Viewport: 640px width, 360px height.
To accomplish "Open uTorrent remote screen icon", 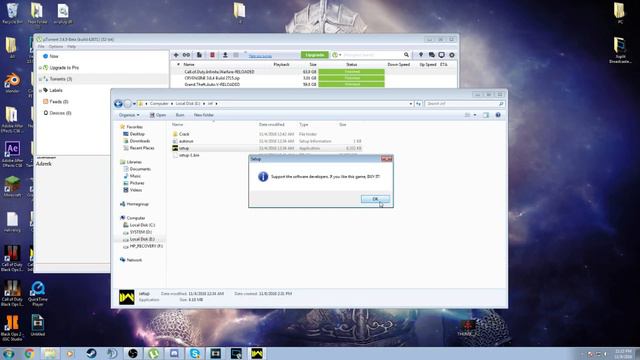I will (x=442, y=55).
